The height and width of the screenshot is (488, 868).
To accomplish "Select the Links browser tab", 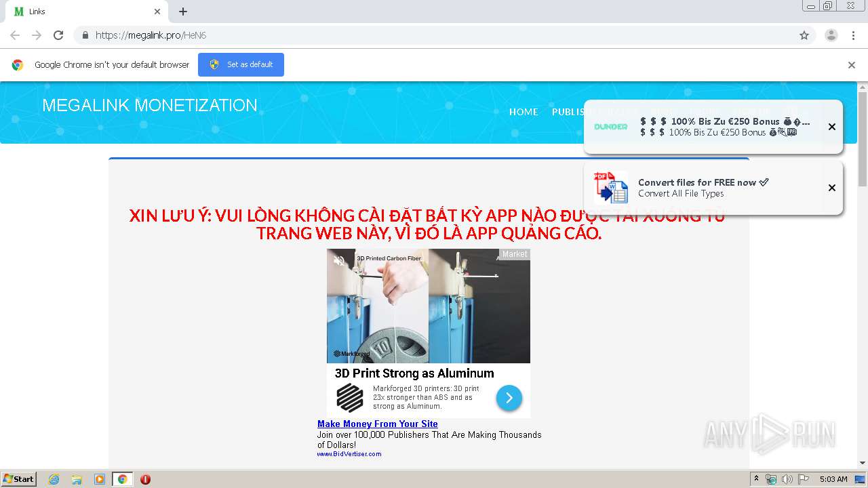I will pos(85,12).
